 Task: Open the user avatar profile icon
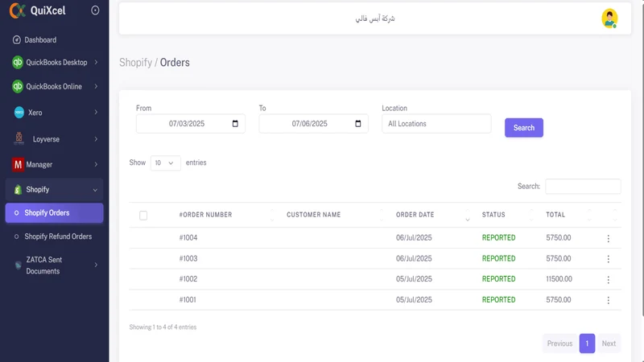click(x=609, y=19)
